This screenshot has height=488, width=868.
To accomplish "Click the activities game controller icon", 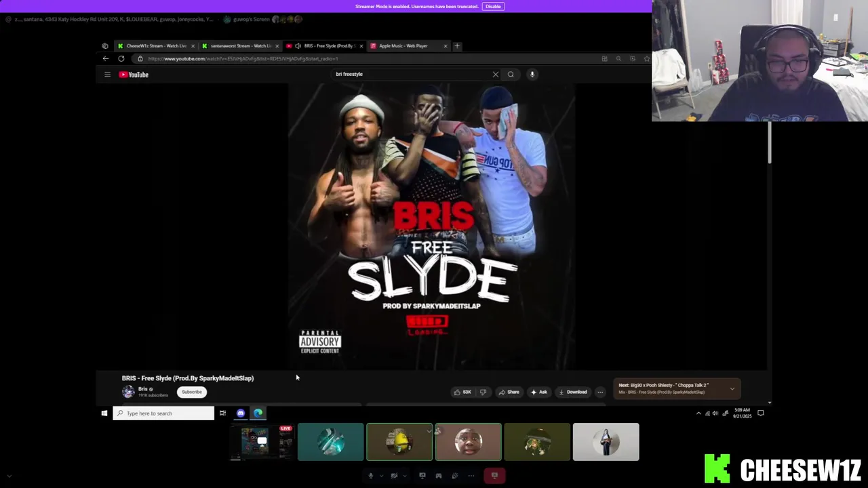I will coord(439,476).
